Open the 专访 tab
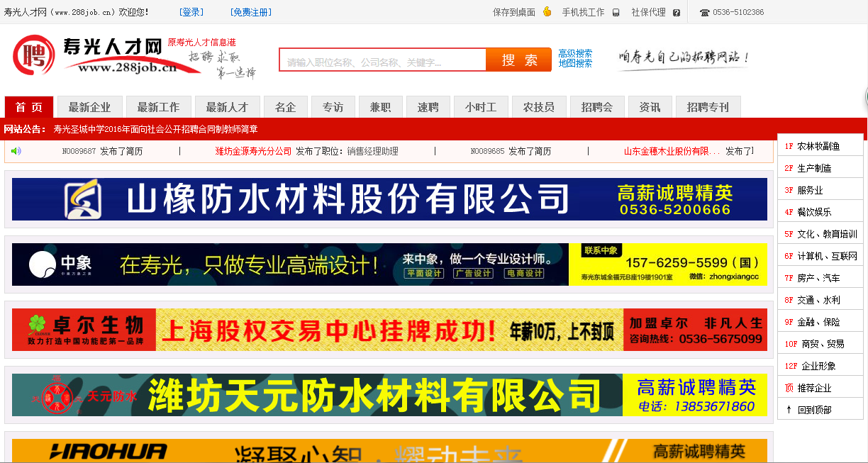 [333, 107]
